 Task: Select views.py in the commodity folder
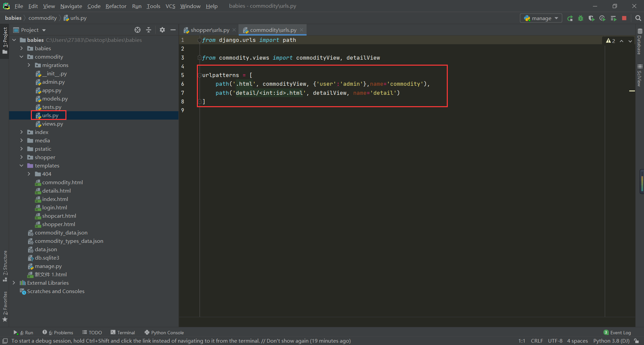tap(52, 124)
